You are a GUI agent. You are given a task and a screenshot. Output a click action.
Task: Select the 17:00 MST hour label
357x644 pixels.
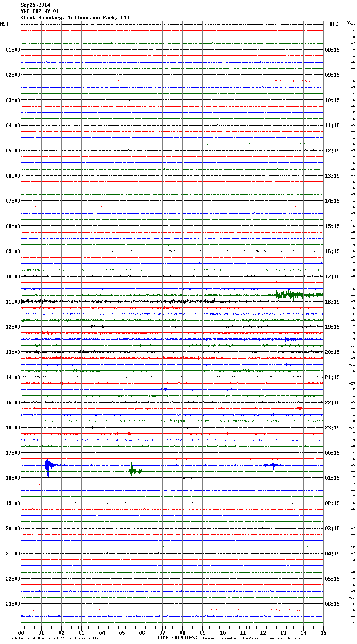(x=13, y=453)
